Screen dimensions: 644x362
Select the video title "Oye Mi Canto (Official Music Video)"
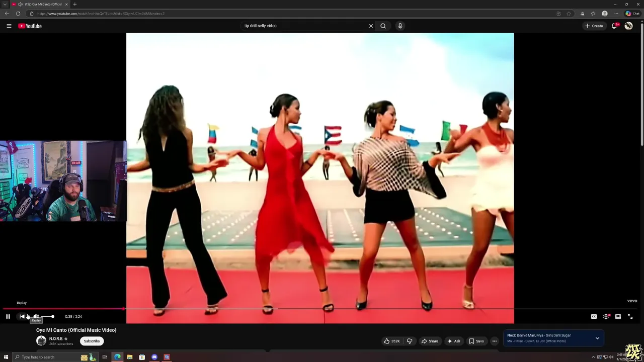coord(76,330)
